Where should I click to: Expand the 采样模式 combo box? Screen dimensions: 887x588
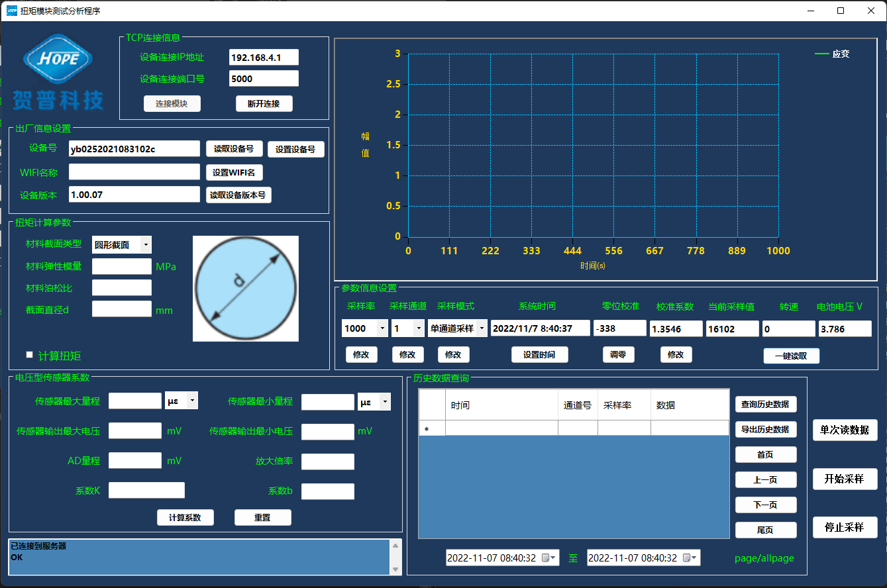coord(481,328)
